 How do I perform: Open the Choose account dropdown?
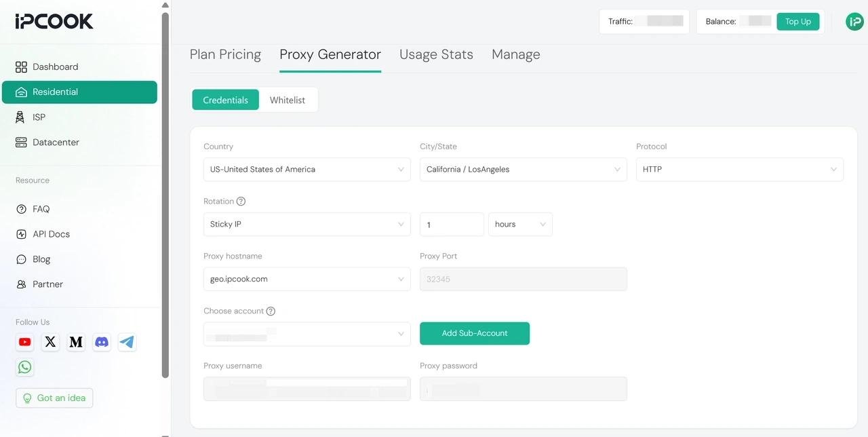click(307, 334)
